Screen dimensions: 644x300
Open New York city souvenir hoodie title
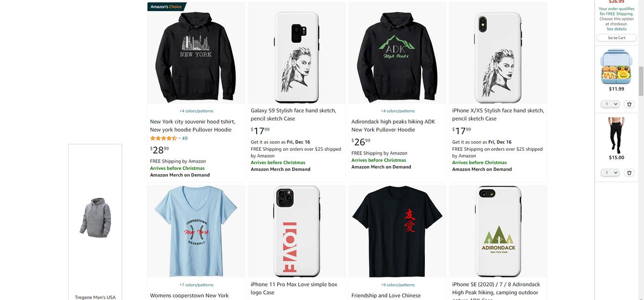click(x=193, y=126)
